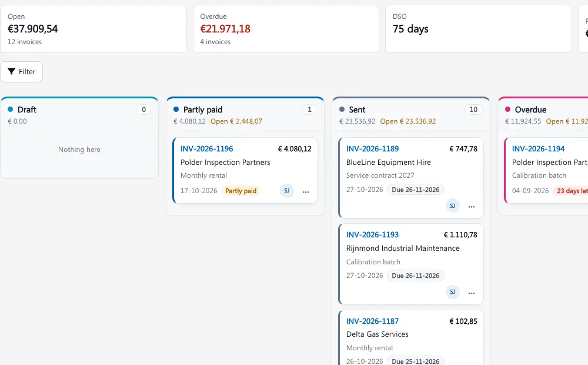
Task: Select the Open €37.909,54 summary card
Action: click(x=93, y=29)
